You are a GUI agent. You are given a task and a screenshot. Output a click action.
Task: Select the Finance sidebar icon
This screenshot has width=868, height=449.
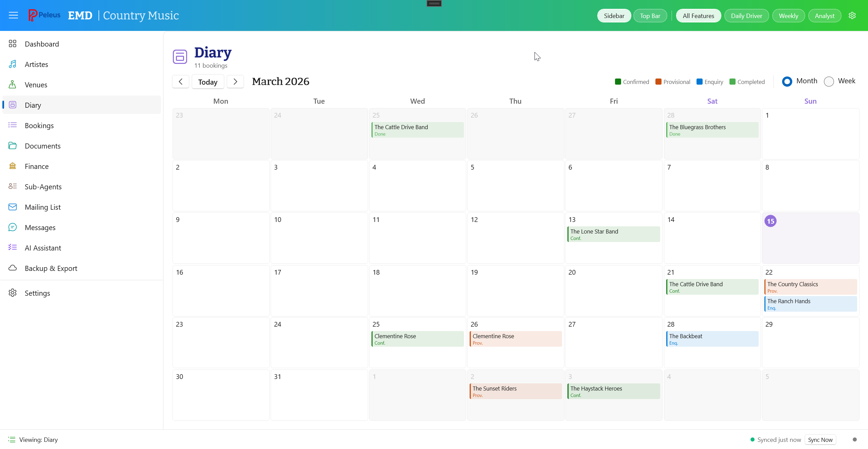[x=13, y=166]
